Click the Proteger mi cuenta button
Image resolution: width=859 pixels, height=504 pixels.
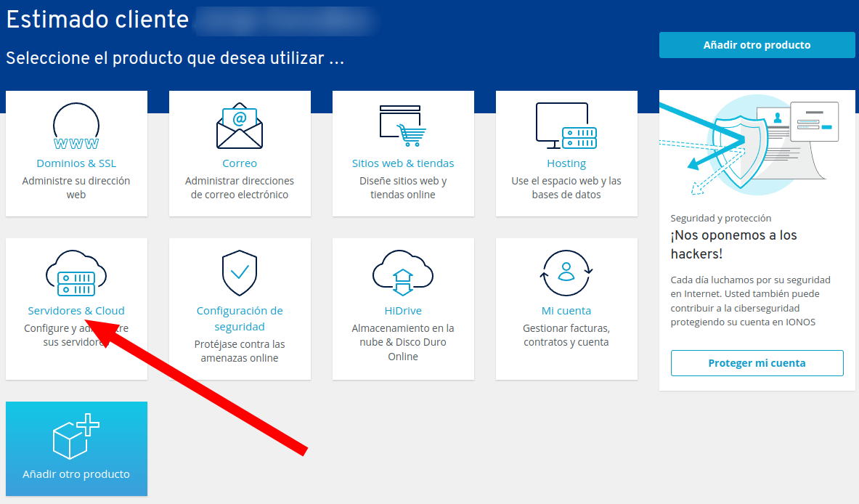tap(757, 363)
